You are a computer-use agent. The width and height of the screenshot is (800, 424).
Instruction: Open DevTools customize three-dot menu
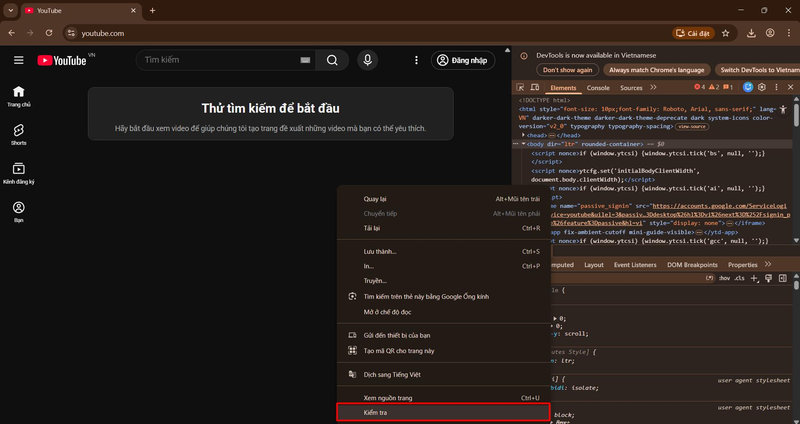coord(777,87)
